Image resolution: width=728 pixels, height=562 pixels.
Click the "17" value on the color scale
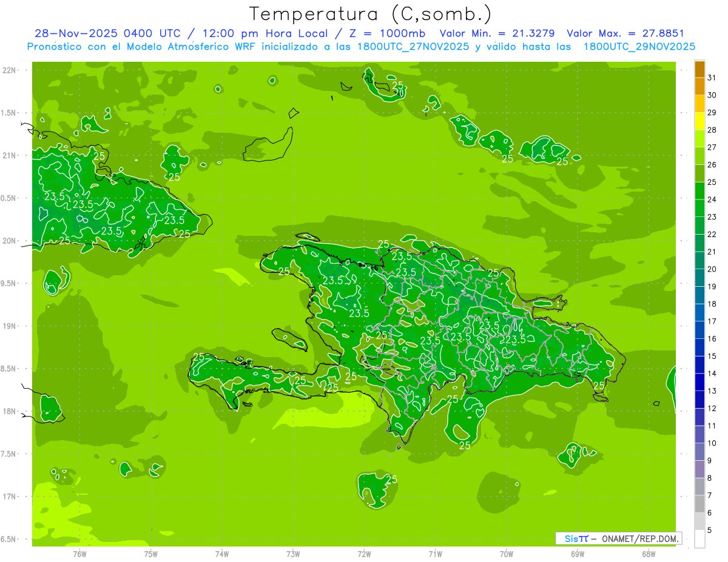[712, 321]
